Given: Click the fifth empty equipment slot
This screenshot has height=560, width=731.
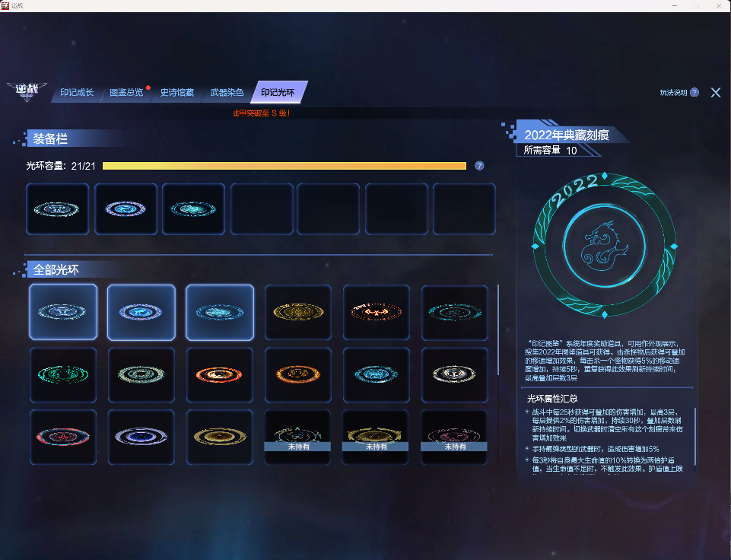Looking at the screenshot, I should 328,209.
